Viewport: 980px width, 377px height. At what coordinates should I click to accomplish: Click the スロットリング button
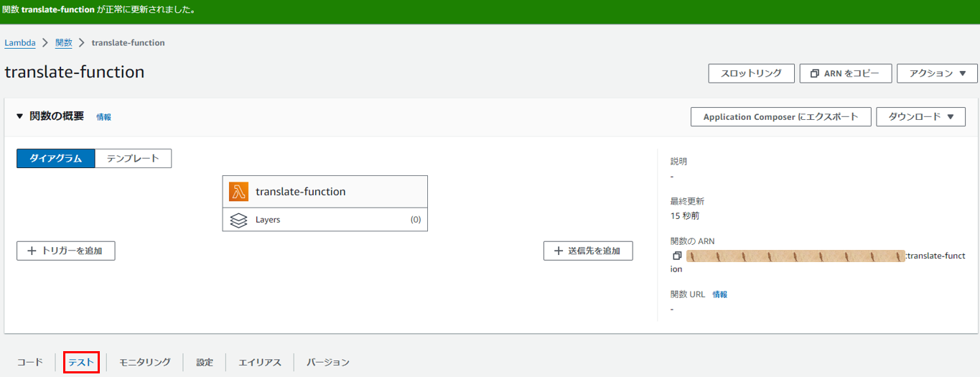coord(751,73)
